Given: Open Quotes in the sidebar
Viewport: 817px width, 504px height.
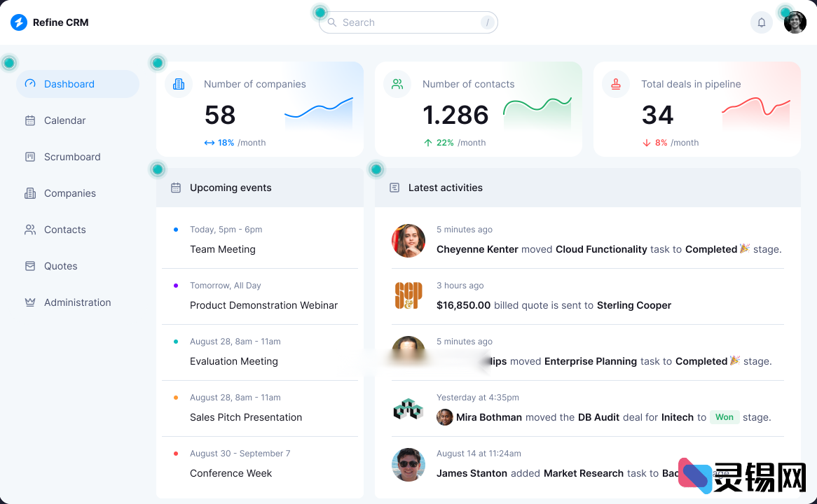Looking at the screenshot, I should click(60, 266).
